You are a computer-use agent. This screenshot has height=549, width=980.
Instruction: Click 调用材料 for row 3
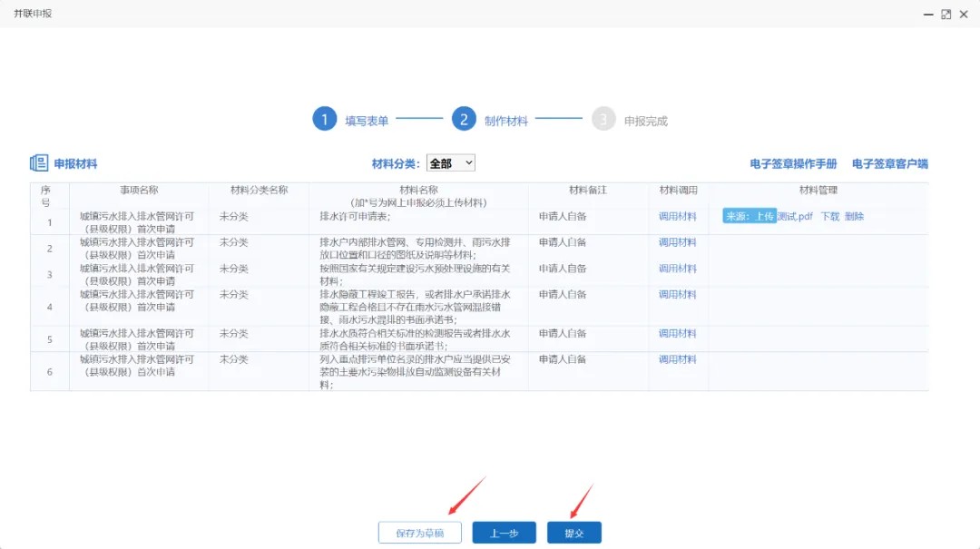point(677,269)
